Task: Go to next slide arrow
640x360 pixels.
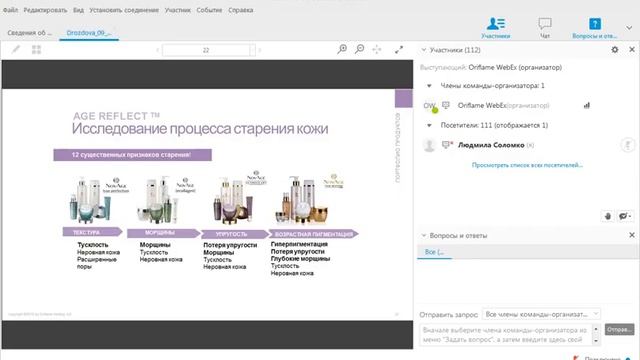Action: (x=260, y=50)
